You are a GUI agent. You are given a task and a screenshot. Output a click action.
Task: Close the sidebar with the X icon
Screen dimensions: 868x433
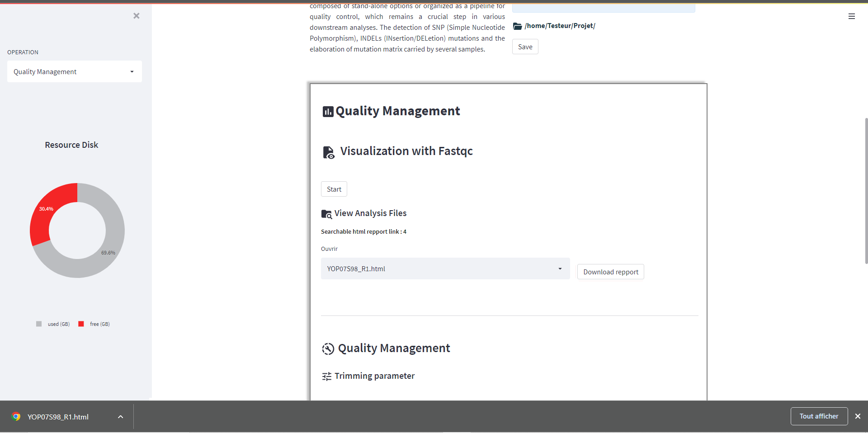click(137, 16)
